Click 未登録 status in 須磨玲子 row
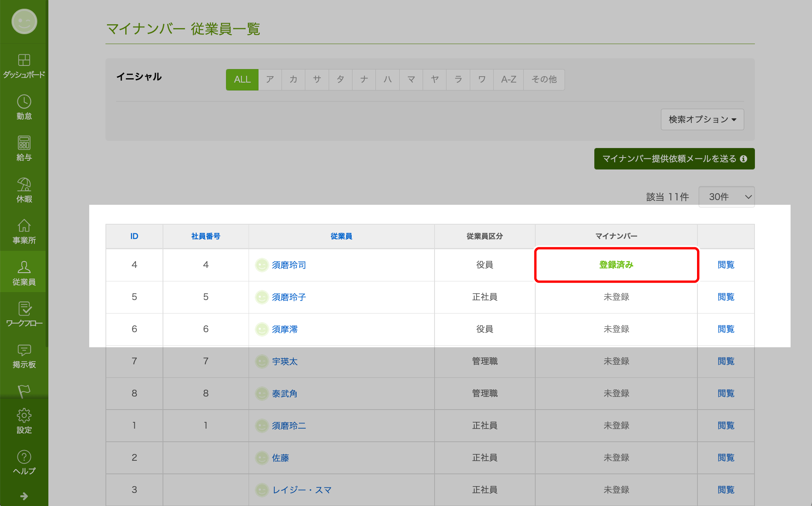The height and width of the screenshot is (506, 812). (x=616, y=297)
